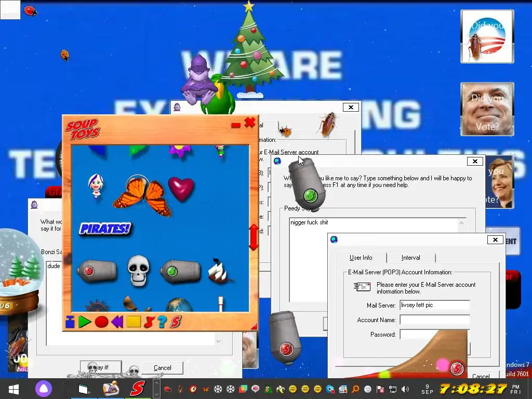Choose the white skull toy
Image resolution: width=532 pixels, height=399 pixels.
138,270
